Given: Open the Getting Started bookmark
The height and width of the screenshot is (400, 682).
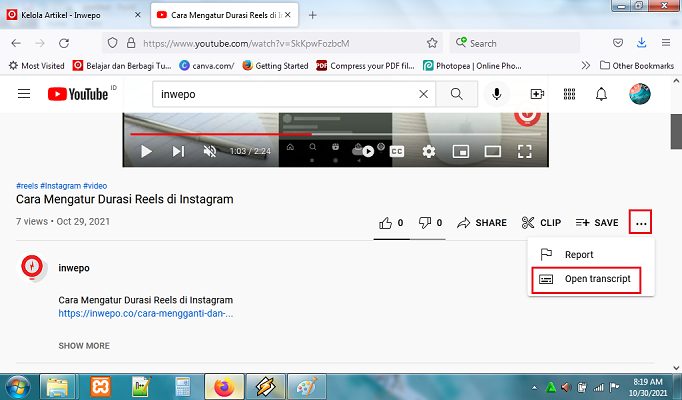Looking at the screenshot, I should point(275,66).
